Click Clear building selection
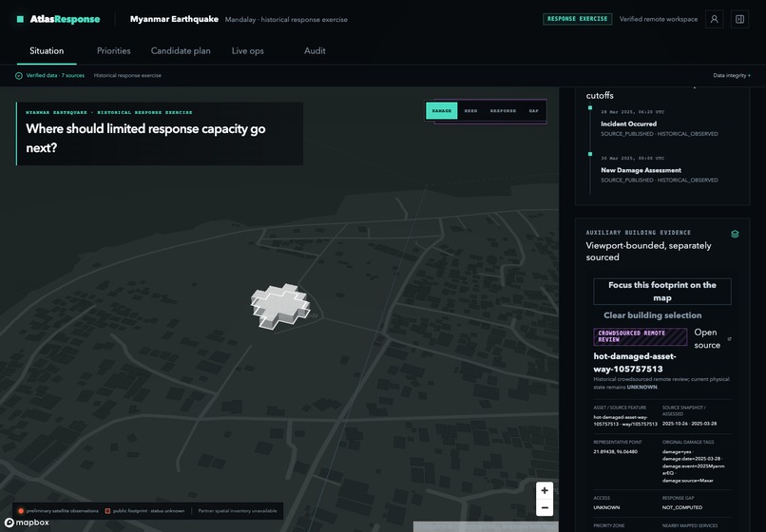This screenshot has width=766, height=532. point(652,315)
